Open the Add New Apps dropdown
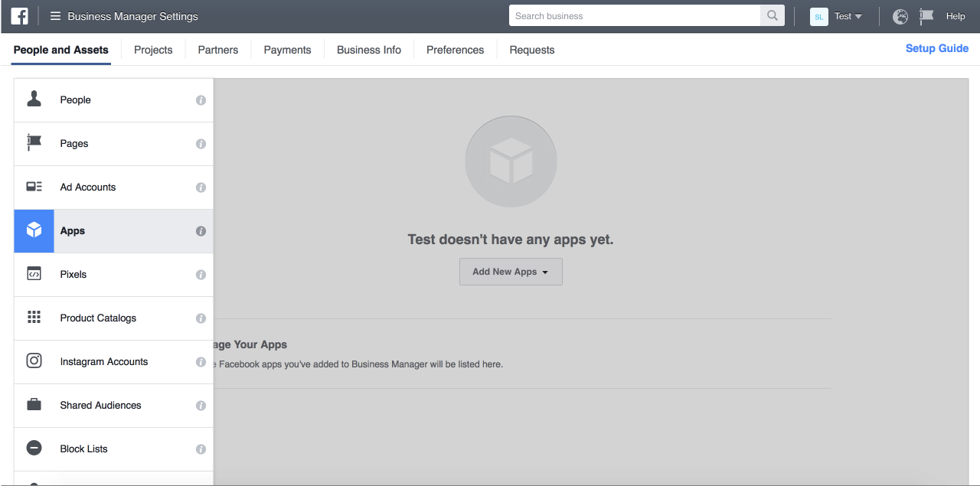 click(x=511, y=272)
